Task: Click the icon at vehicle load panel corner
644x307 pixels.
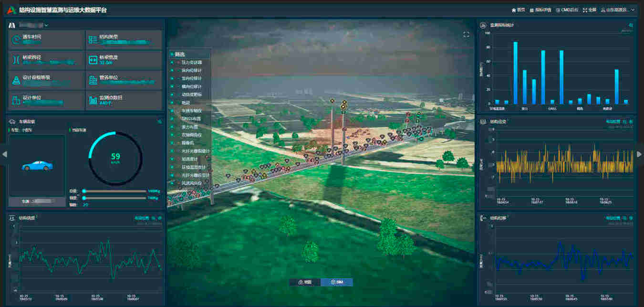Action: click(x=159, y=122)
